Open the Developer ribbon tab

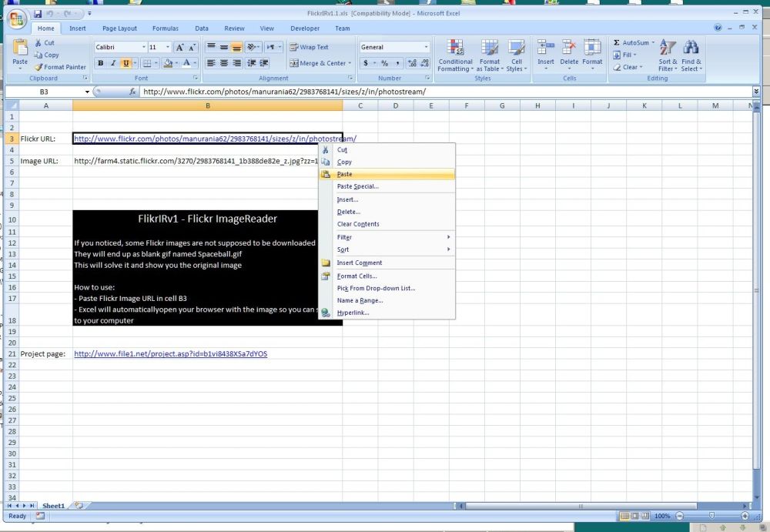pos(305,28)
